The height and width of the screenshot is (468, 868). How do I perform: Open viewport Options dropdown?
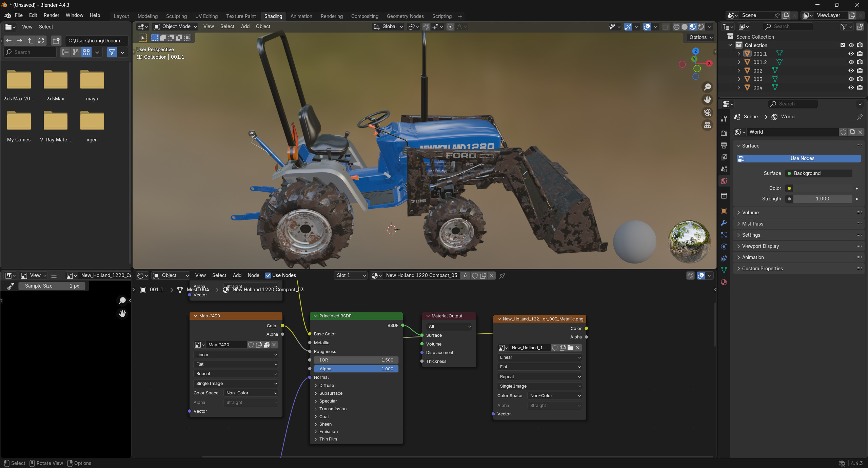[701, 38]
